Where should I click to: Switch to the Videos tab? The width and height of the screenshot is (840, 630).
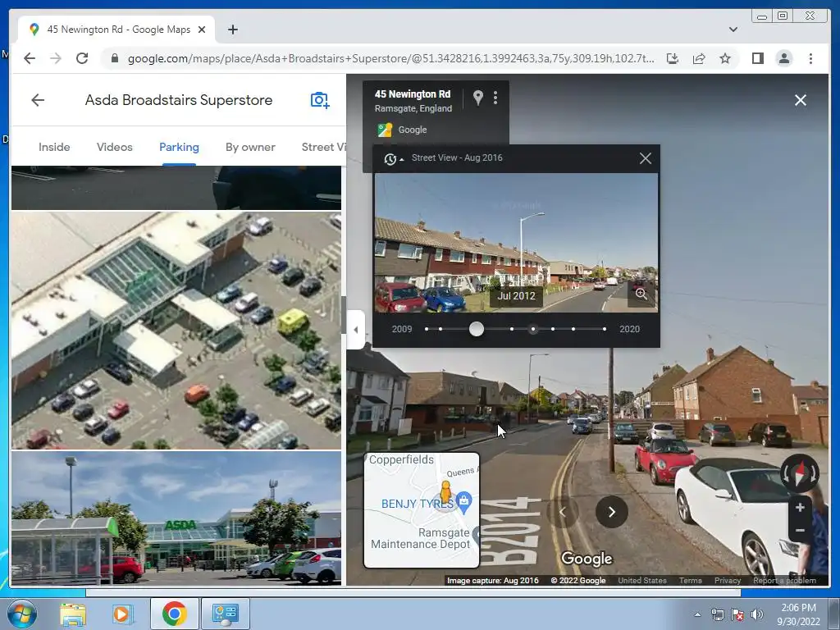115,147
